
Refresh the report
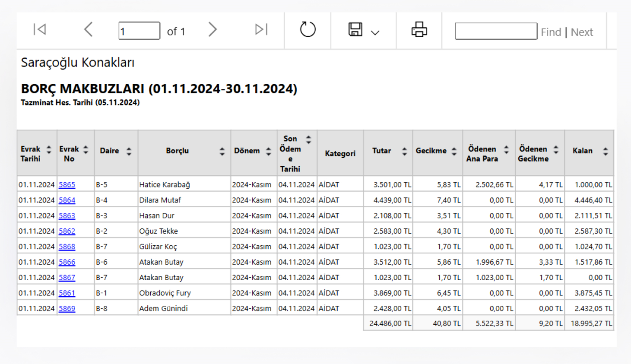(308, 29)
